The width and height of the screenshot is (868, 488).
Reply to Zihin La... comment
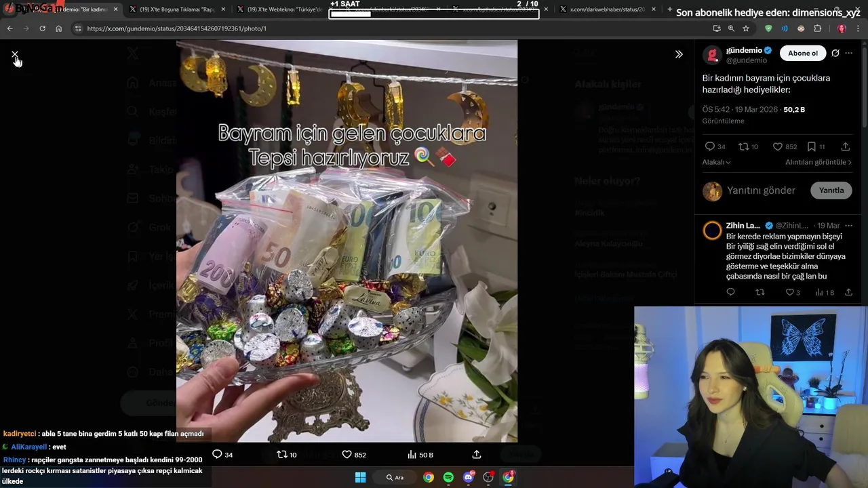[730, 292]
